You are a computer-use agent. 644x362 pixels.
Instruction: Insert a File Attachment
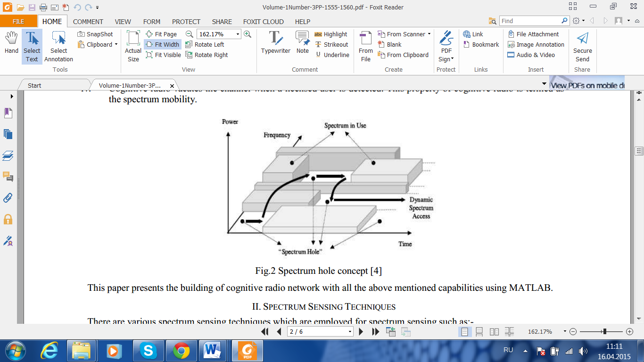[x=533, y=34]
